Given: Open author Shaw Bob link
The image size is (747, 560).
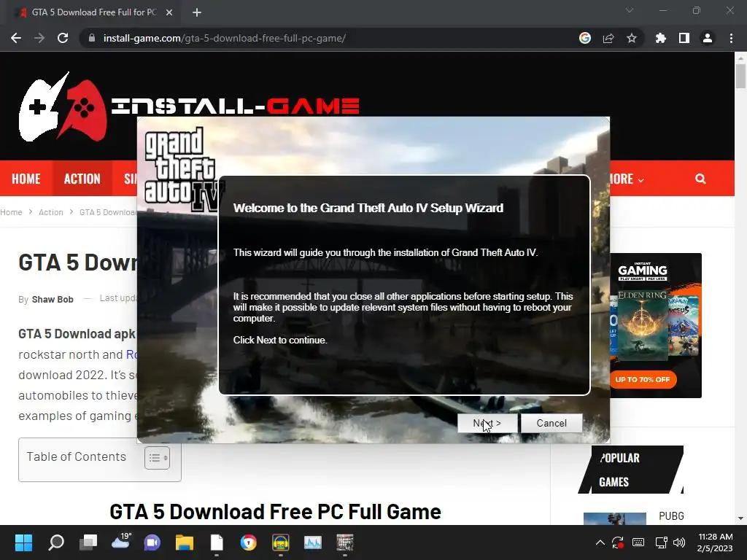Looking at the screenshot, I should pyautogui.click(x=53, y=299).
